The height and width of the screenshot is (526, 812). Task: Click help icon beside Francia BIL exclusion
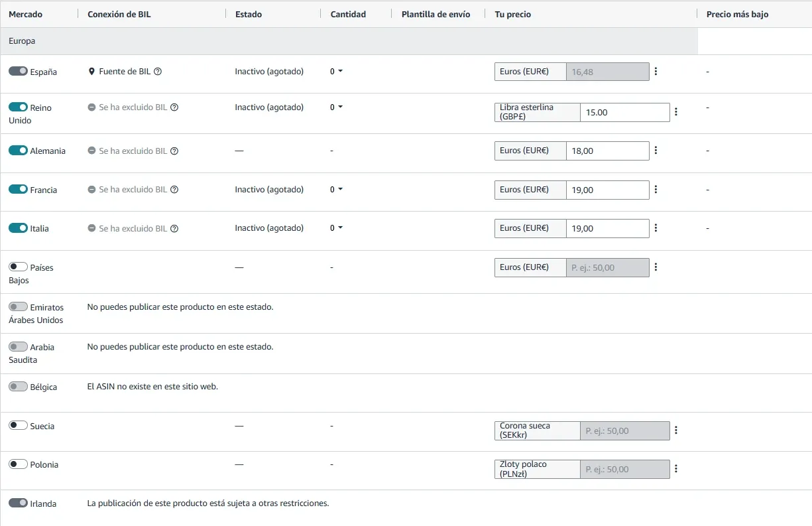pos(174,190)
